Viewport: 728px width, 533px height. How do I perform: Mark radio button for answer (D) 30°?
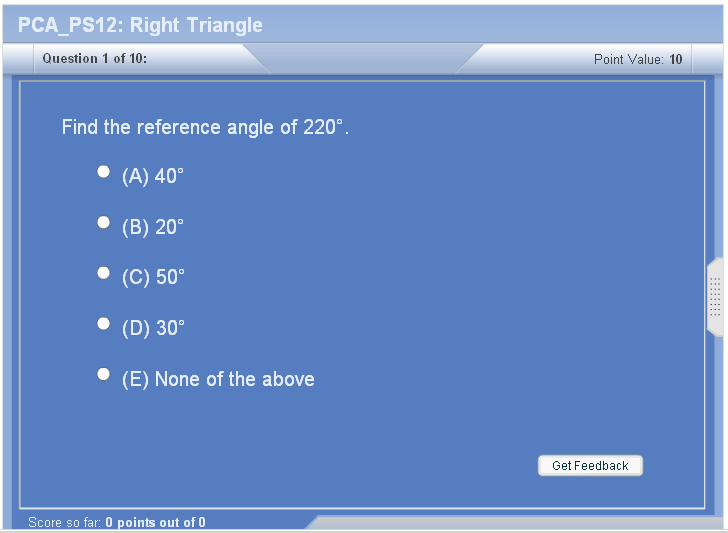(x=104, y=324)
